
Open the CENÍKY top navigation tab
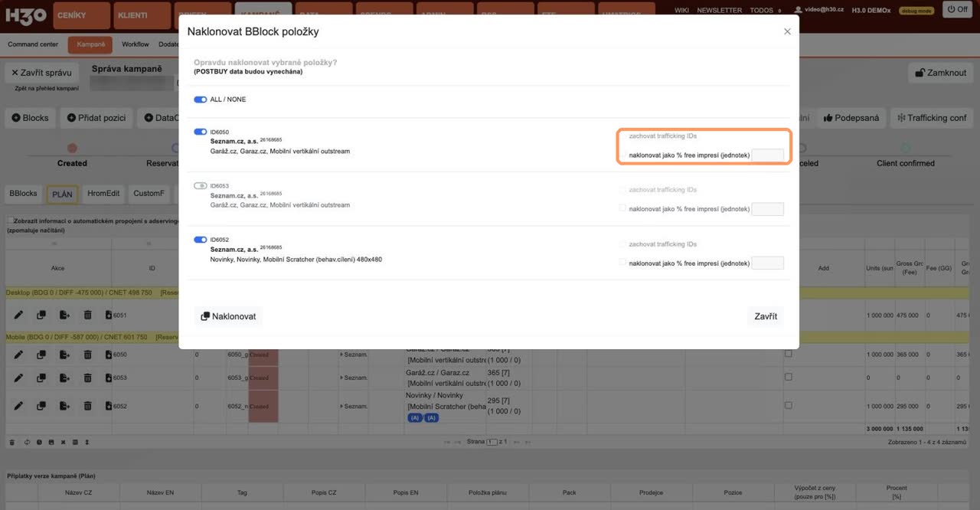[80, 15]
